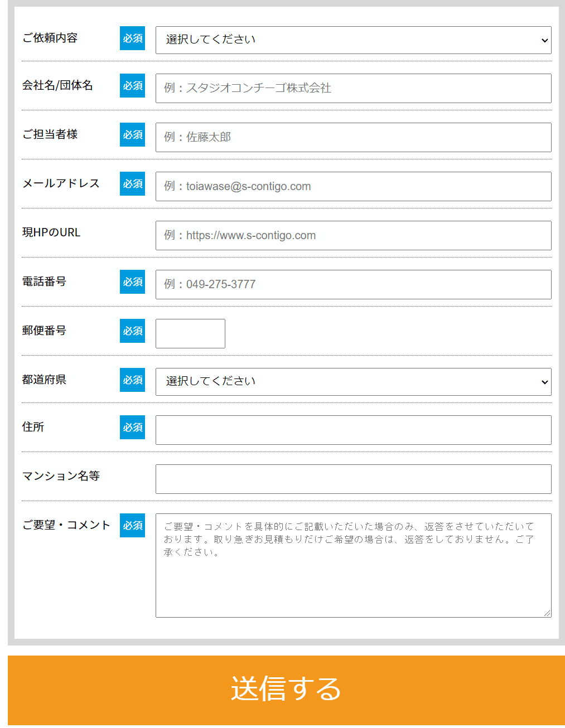Click the ご担当者様 contact person field
The width and height of the screenshot is (565, 728).
click(x=353, y=137)
